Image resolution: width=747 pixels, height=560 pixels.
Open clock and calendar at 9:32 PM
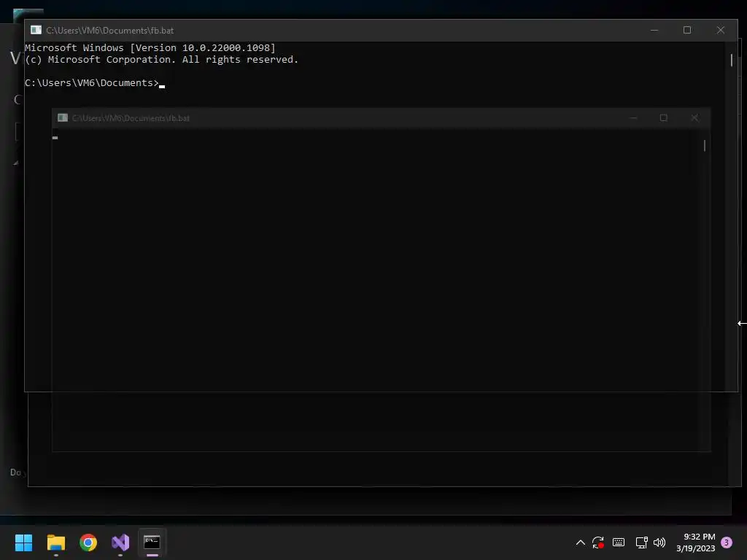(x=695, y=542)
